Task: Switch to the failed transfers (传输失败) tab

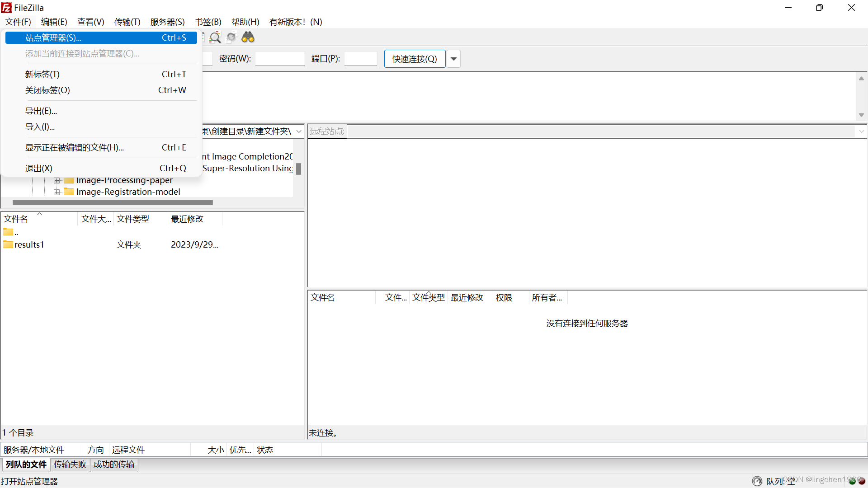Action: (x=70, y=465)
